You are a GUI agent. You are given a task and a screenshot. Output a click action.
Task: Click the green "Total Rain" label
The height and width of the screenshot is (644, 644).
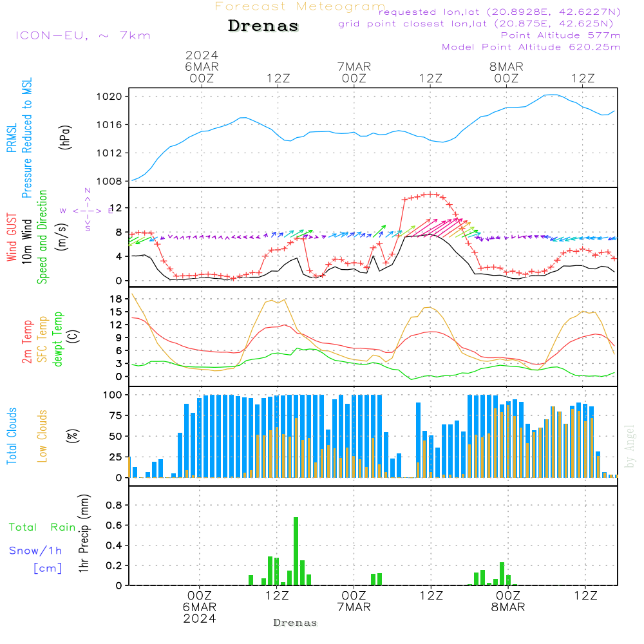tap(43, 527)
